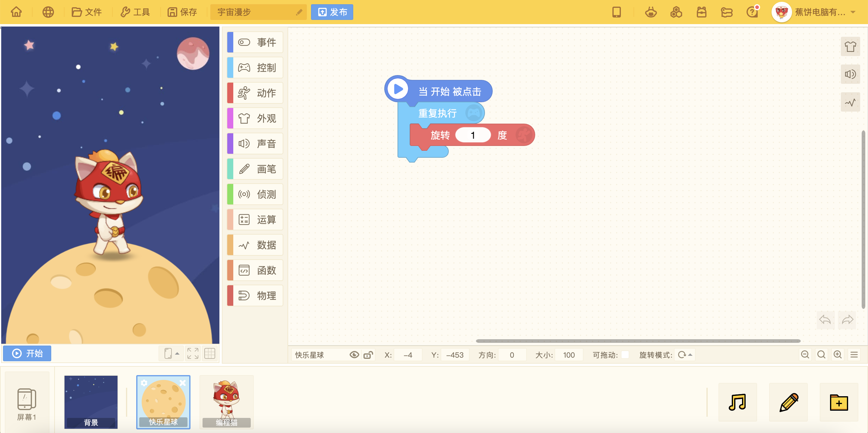868x433 pixels.
Task: Expand the user account dropdown arrow
Action: click(853, 12)
